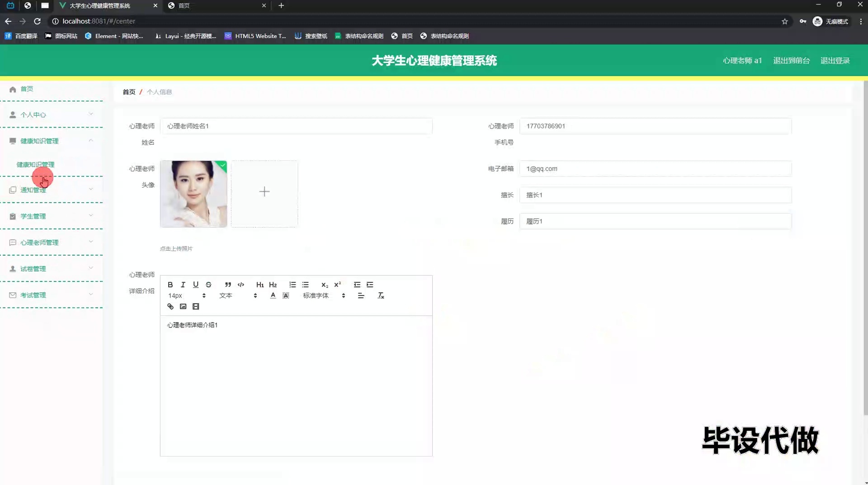Apply Heading 2 format

pos(273,285)
